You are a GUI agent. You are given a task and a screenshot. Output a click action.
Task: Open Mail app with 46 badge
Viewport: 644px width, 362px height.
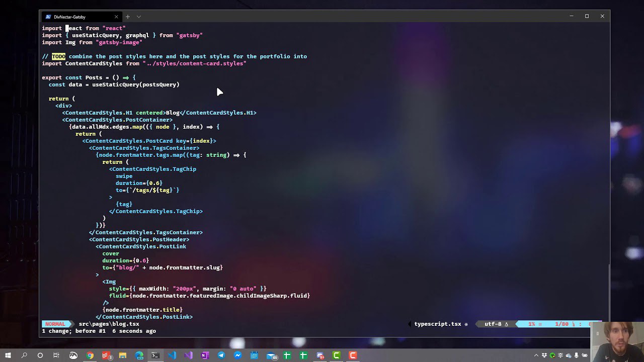pyautogui.click(x=272, y=355)
